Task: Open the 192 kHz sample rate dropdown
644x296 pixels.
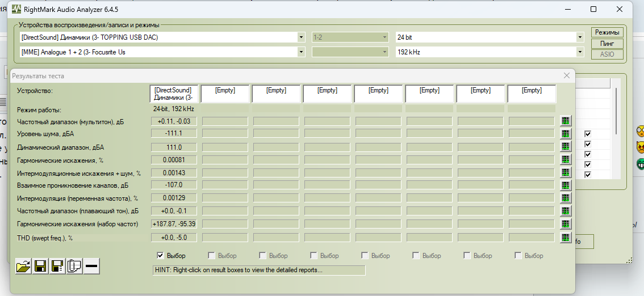Action: tap(579, 52)
